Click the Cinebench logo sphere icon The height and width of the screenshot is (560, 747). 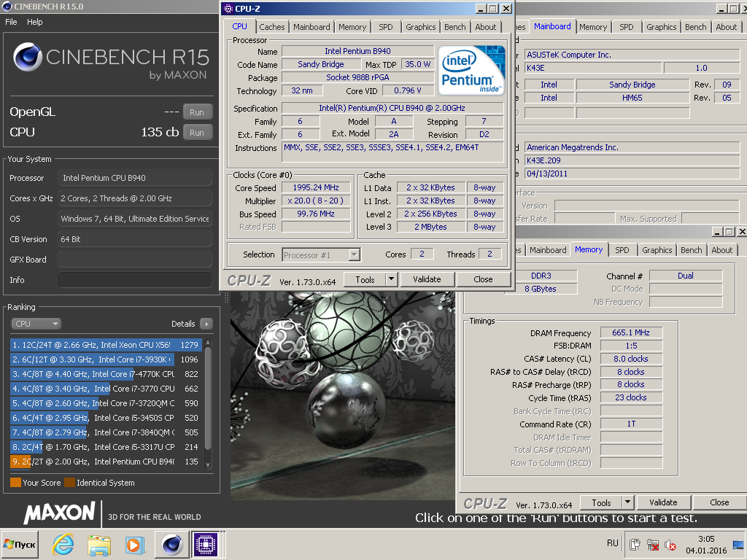pos(27,57)
